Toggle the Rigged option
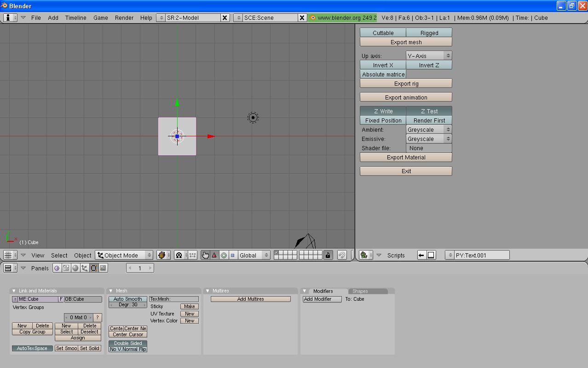 429,33
